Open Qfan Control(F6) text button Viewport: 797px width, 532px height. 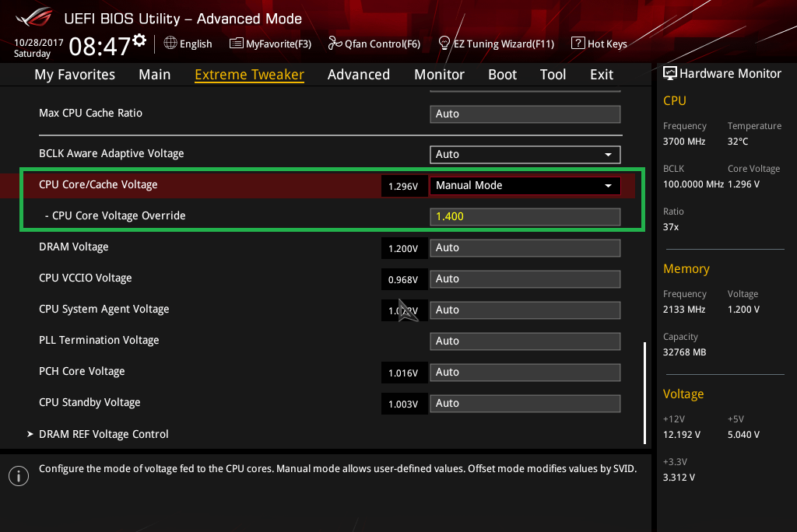pos(382,44)
